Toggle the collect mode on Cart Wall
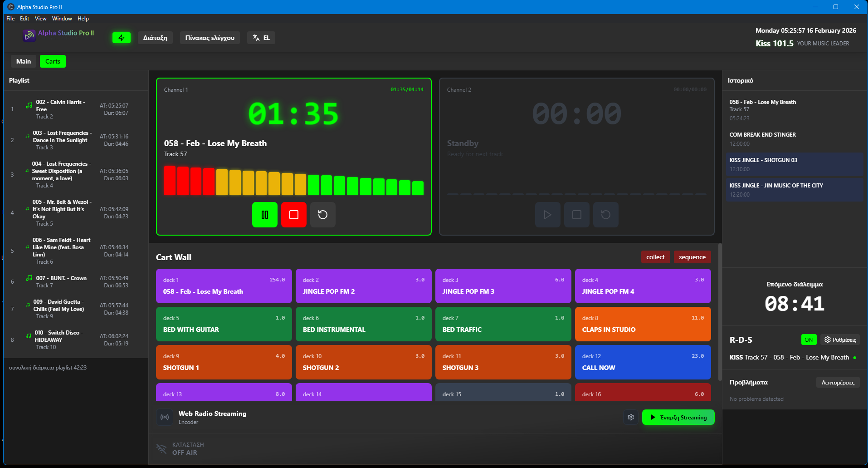 pos(655,257)
